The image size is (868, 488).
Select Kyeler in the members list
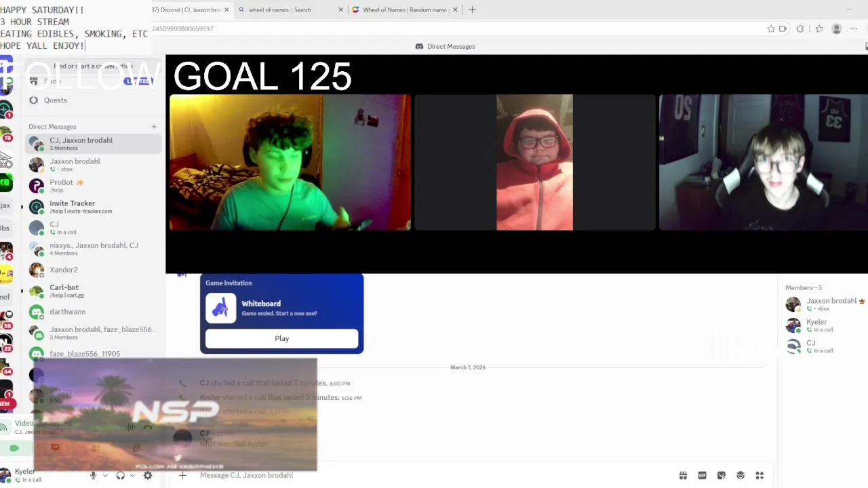point(825,325)
